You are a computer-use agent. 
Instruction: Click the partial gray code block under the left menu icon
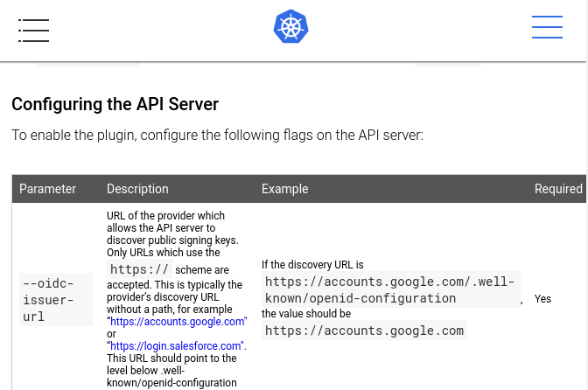click(88, 64)
